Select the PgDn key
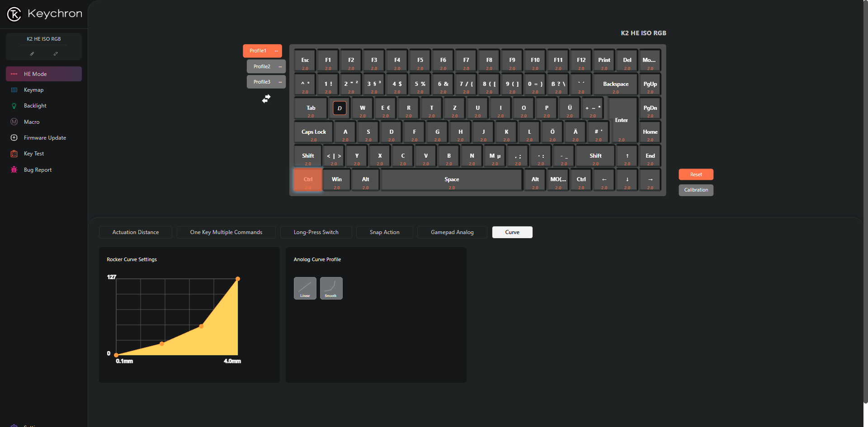Screen dimensions: 868x427 click(650, 108)
